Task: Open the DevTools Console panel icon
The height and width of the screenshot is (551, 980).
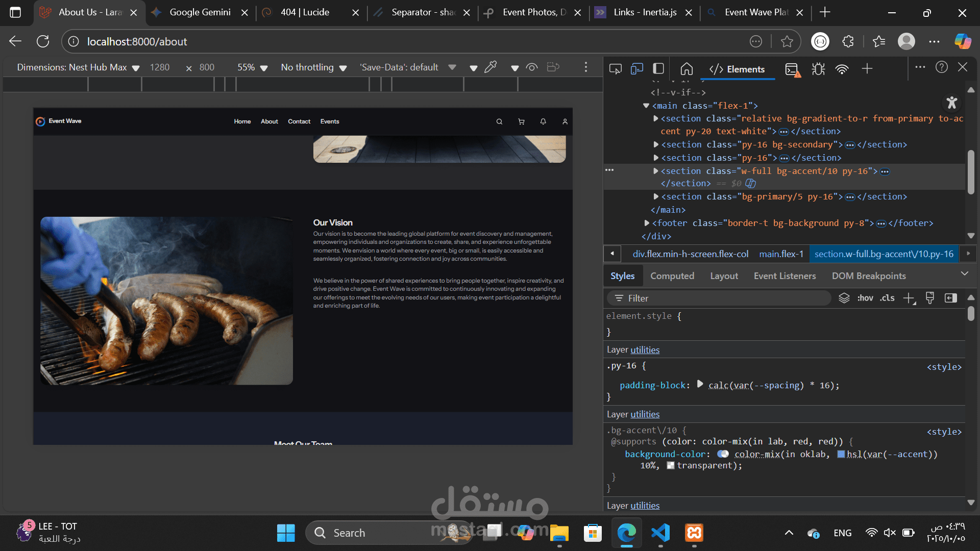Action: click(792, 69)
